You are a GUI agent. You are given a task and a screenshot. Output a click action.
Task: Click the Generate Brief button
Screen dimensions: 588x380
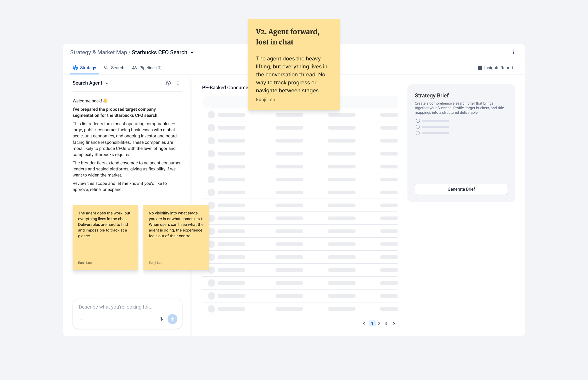[461, 189]
